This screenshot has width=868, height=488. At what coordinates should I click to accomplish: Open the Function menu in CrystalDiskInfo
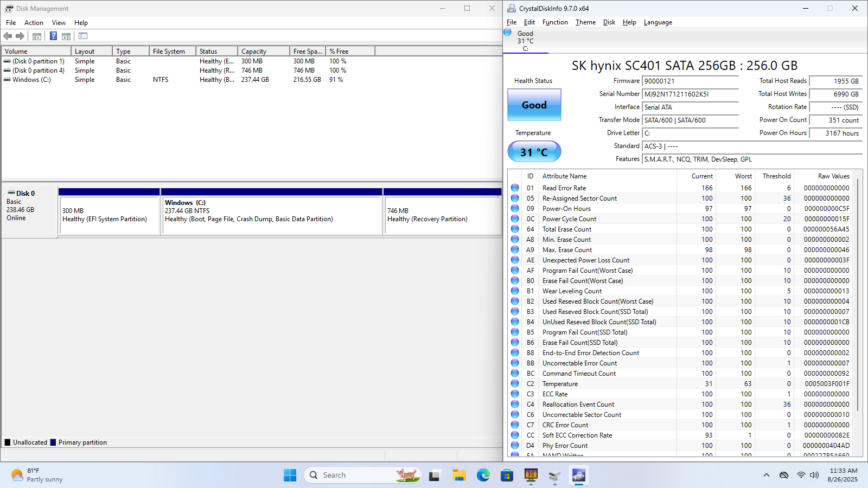tap(555, 22)
